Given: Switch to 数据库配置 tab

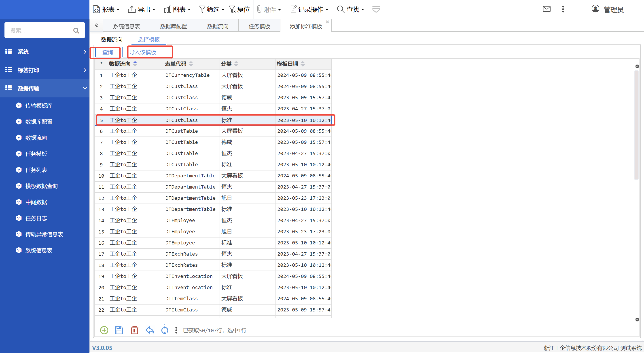Looking at the screenshot, I should coord(173,26).
